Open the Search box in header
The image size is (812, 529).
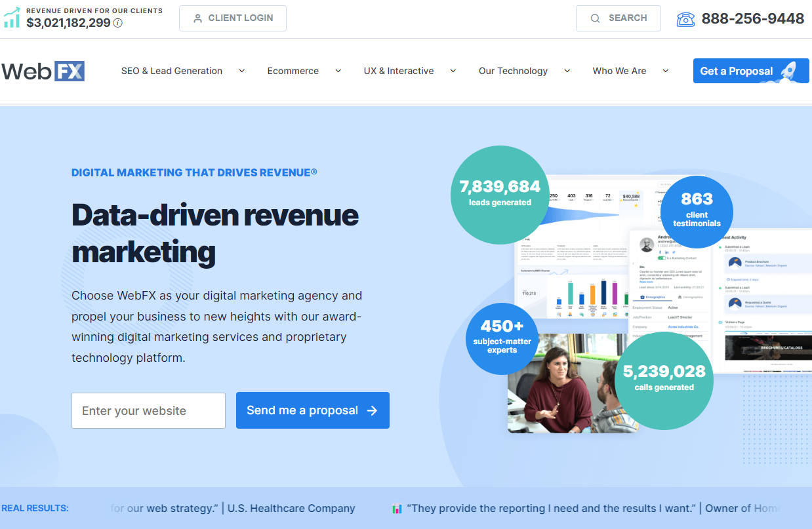click(x=618, y=18)
